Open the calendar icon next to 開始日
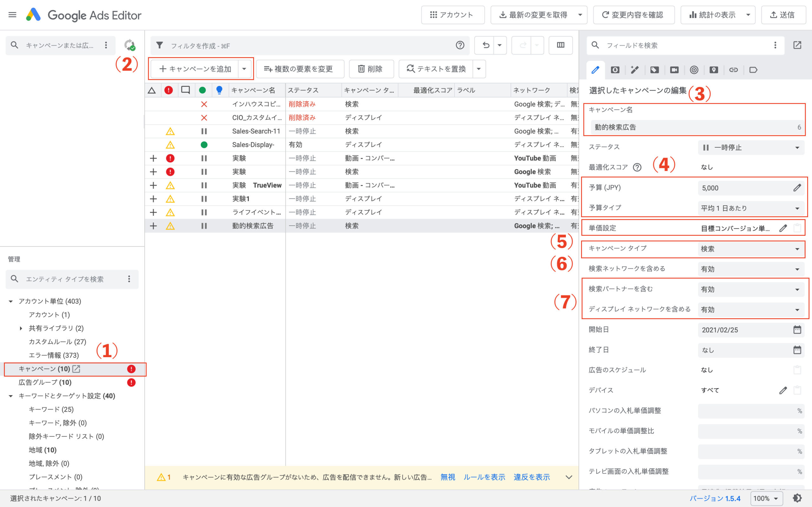Image resolution: width=812 pixels, height=507 pixels. tap(798, 330)
